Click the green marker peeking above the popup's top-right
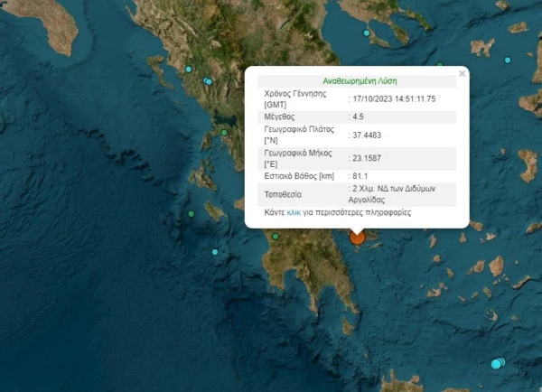542x392 pixels. tap(440, 65)
